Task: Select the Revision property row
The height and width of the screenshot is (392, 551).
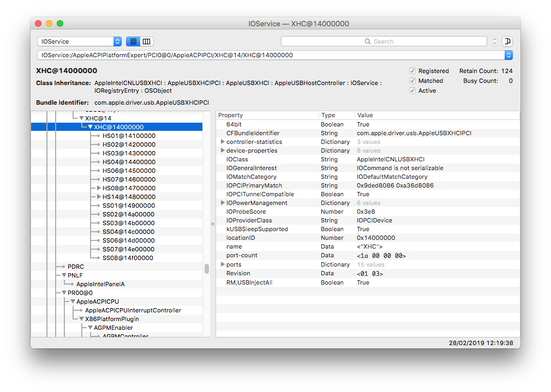Action: tap(368, 273)
